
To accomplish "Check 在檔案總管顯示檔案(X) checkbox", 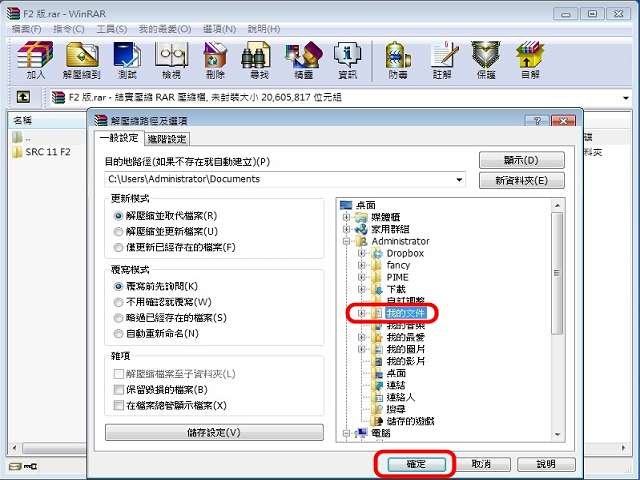I will [118, 405].
